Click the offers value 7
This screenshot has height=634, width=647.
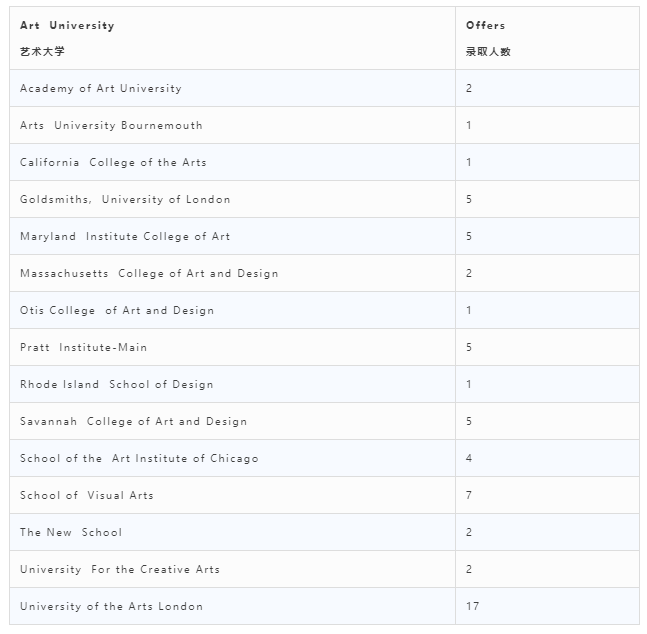pos(469,495)
